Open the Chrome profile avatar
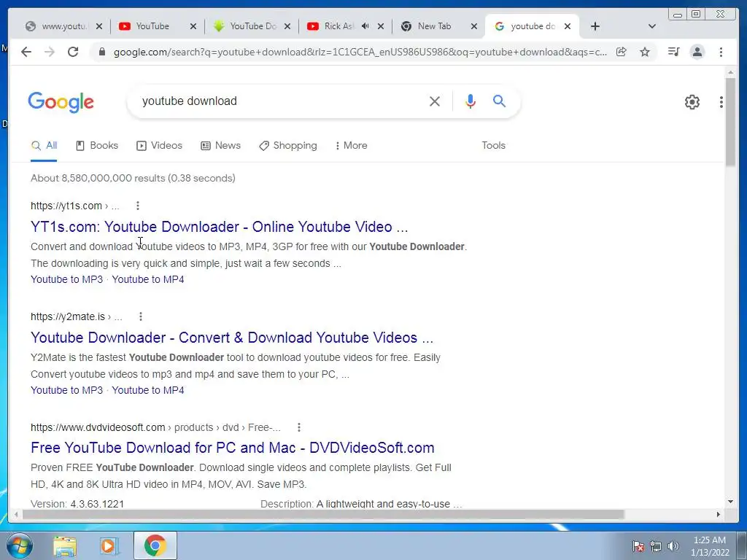 click(697, 52)
